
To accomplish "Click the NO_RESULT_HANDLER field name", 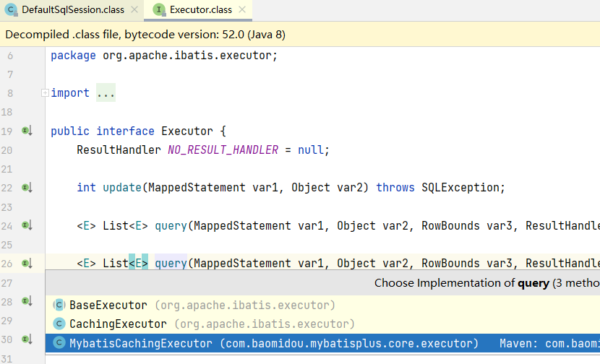I will [223, 150].
